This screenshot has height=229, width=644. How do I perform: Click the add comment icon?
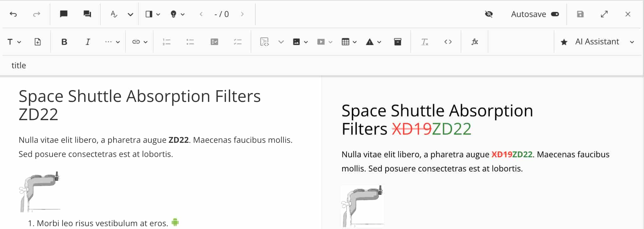tap(64, 14)
